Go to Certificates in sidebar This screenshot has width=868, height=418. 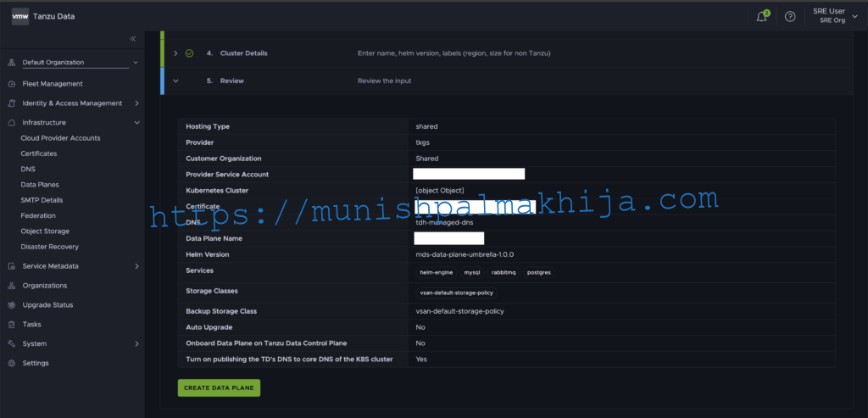[x=39, y=154]
